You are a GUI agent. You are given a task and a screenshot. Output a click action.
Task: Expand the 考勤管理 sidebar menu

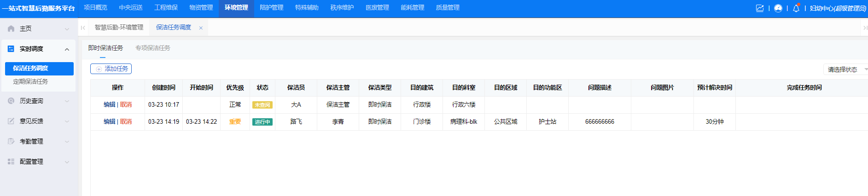(67, 142)
